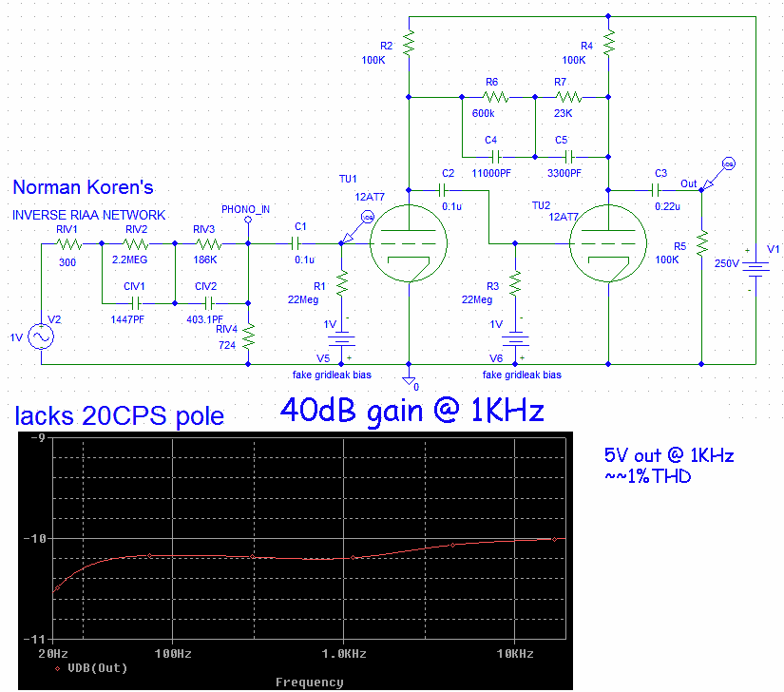784x692 pixels.
Task: Click the '~~1%THD' note
Action: pos(648,476)
